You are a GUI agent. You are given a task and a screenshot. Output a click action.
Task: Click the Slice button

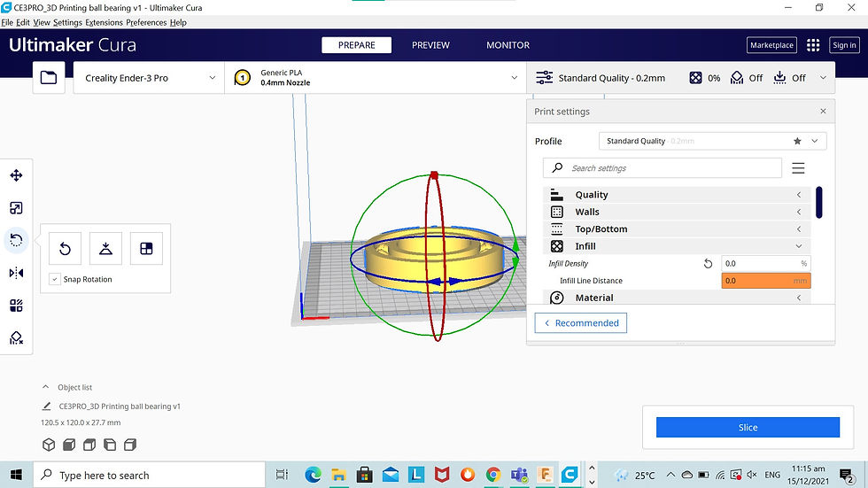pos(748,427)
